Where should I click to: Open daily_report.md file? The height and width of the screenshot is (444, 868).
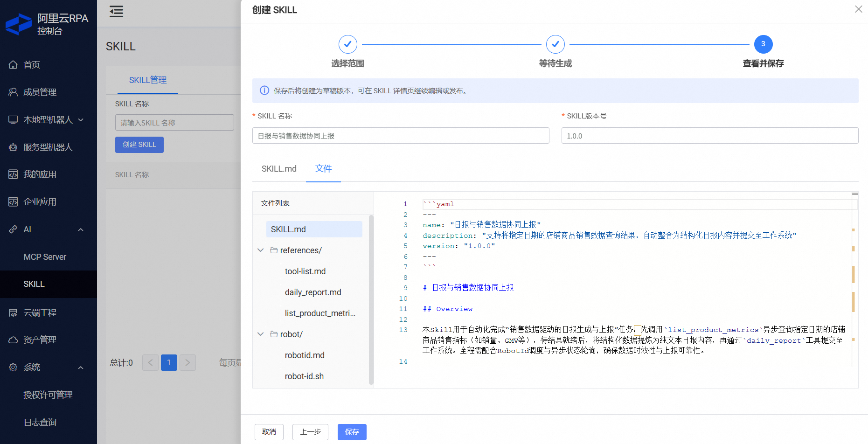point(313,292)
